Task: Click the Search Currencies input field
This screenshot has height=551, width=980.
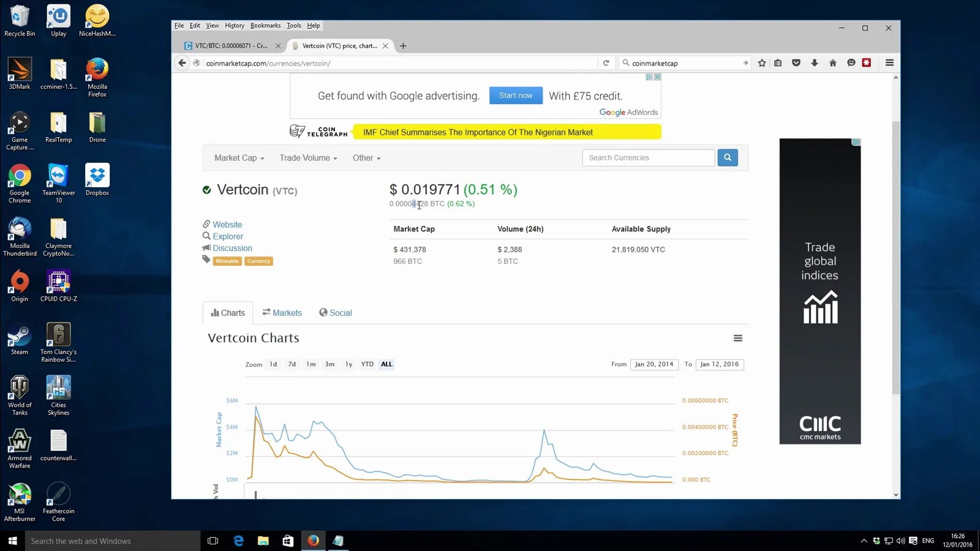Action: [x=649, y=157]
